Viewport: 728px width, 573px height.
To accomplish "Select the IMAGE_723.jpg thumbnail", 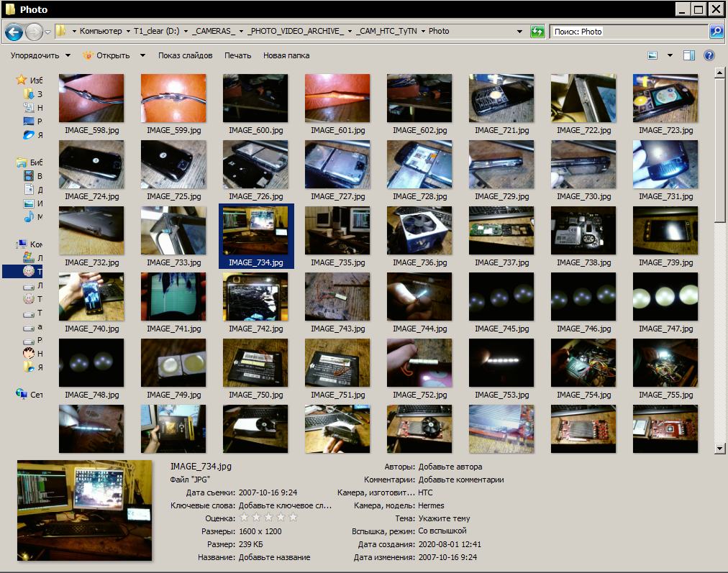I will 665,98.
